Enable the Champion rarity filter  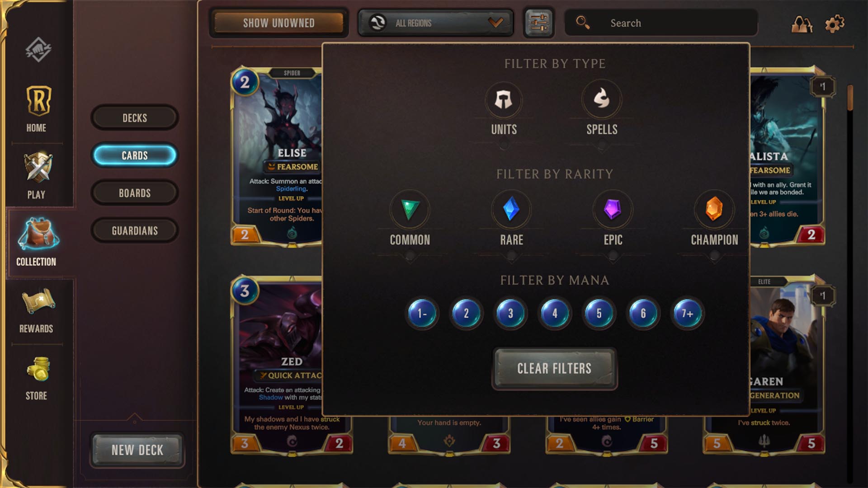(714, 209)
